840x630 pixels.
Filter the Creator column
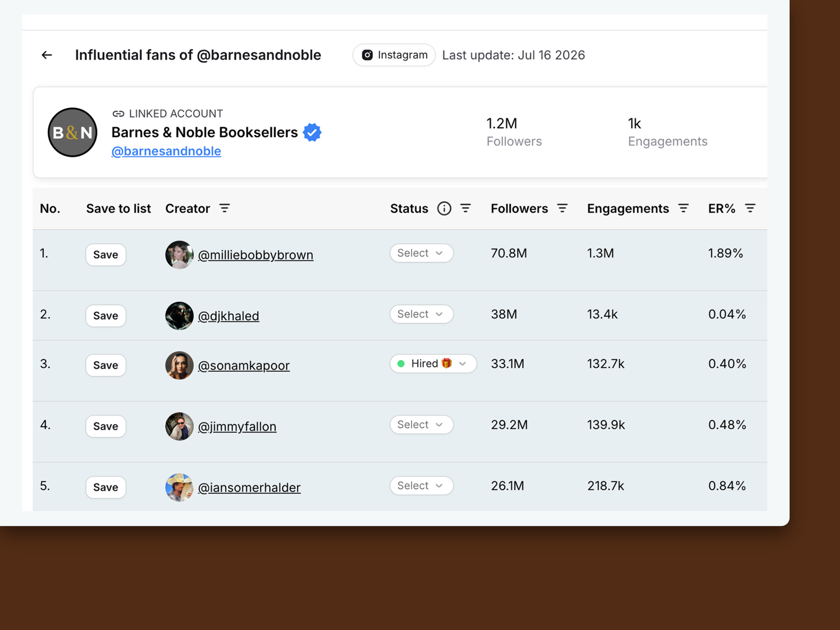coord(225,208)
